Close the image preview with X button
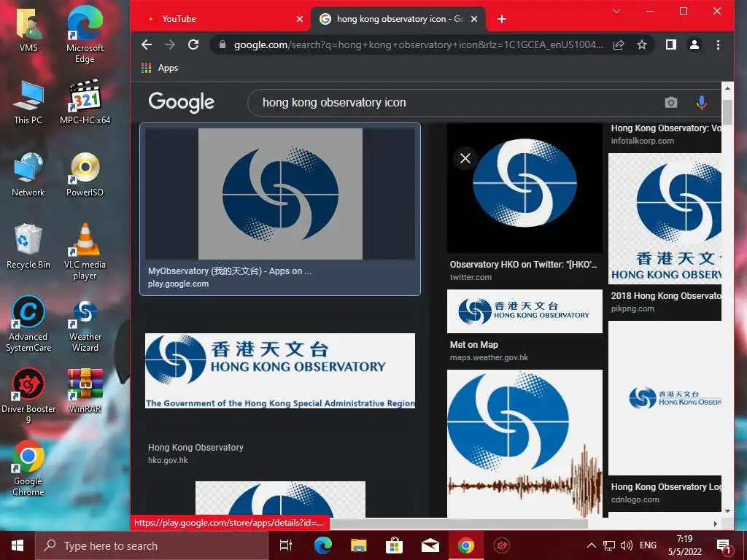 (465, 158)
